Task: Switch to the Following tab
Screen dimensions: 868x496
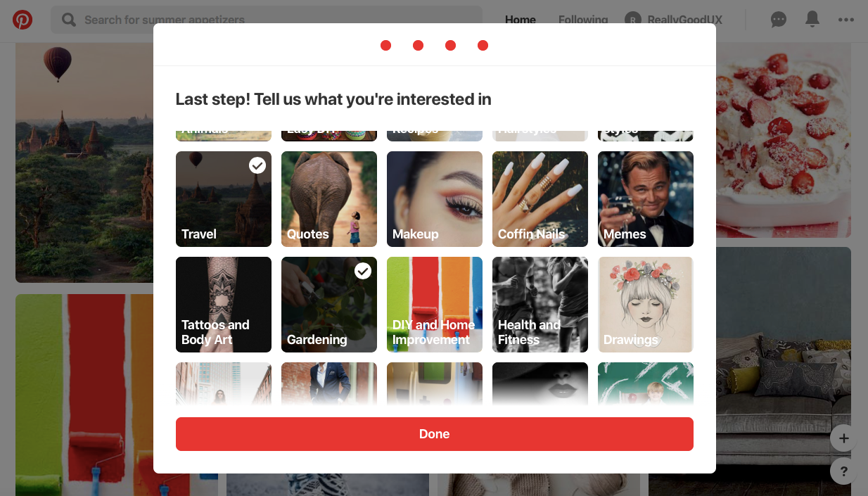Action: 583,20
